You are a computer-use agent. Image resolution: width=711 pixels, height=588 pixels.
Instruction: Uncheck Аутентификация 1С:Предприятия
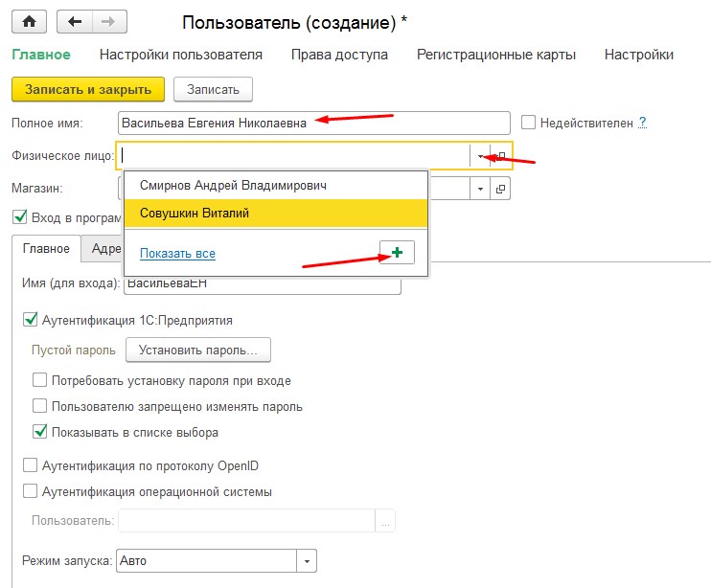30,320
